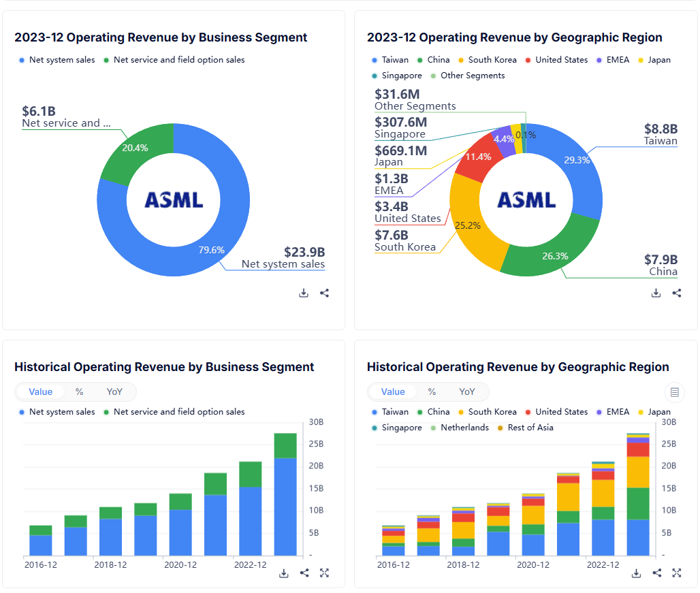Toggle EMEA in historical region legend
Screen dimensions: 700x593
(613, 412)
